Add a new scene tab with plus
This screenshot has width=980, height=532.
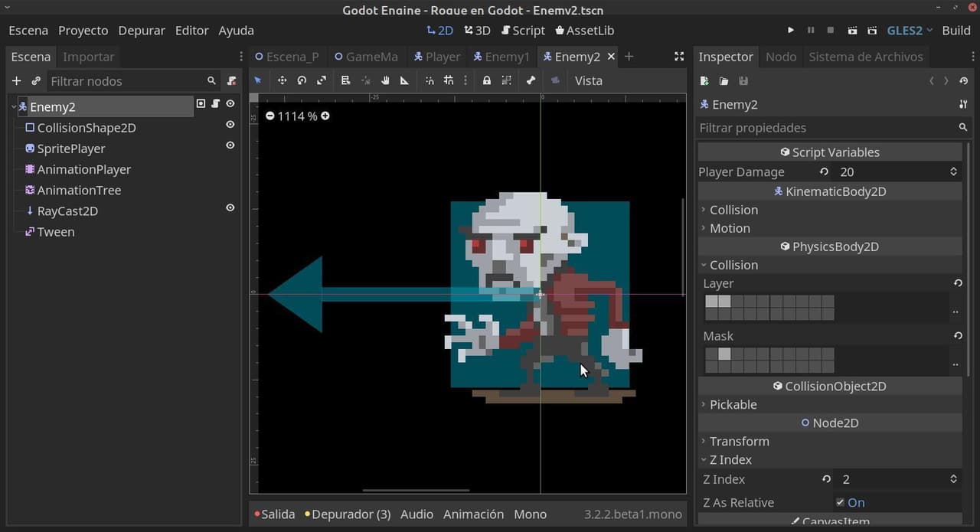point(629,57)
